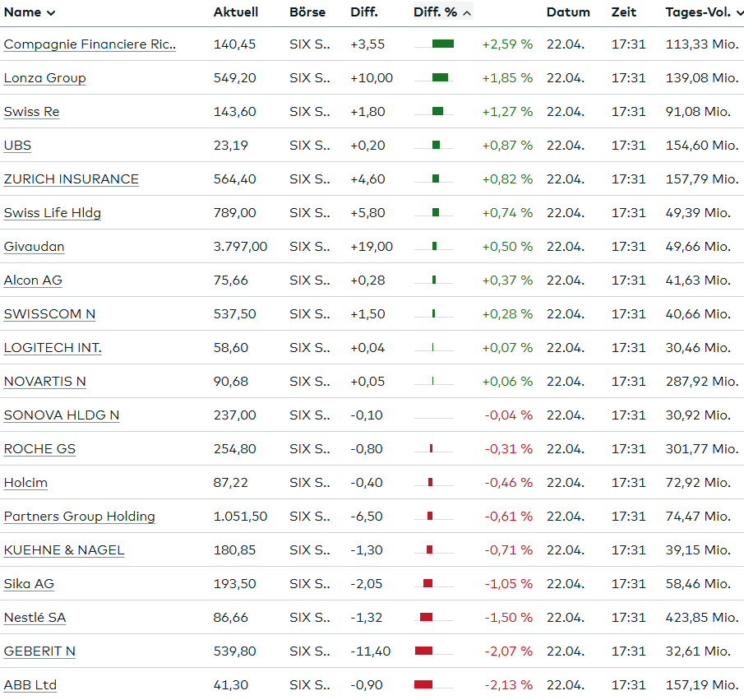Click green change bar for Lonza Group

pos(441,78)
